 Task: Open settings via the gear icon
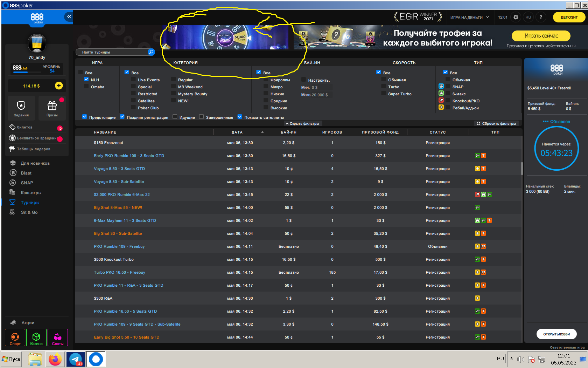(516, 17)
